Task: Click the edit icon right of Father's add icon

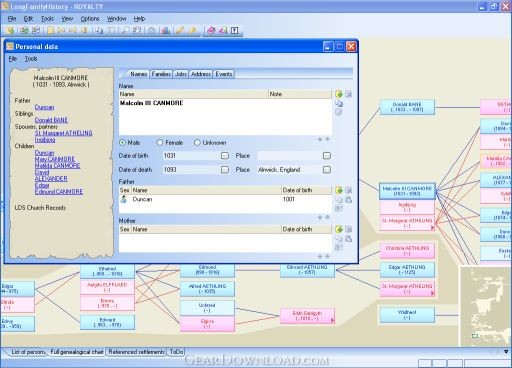Action: [349, 190]
